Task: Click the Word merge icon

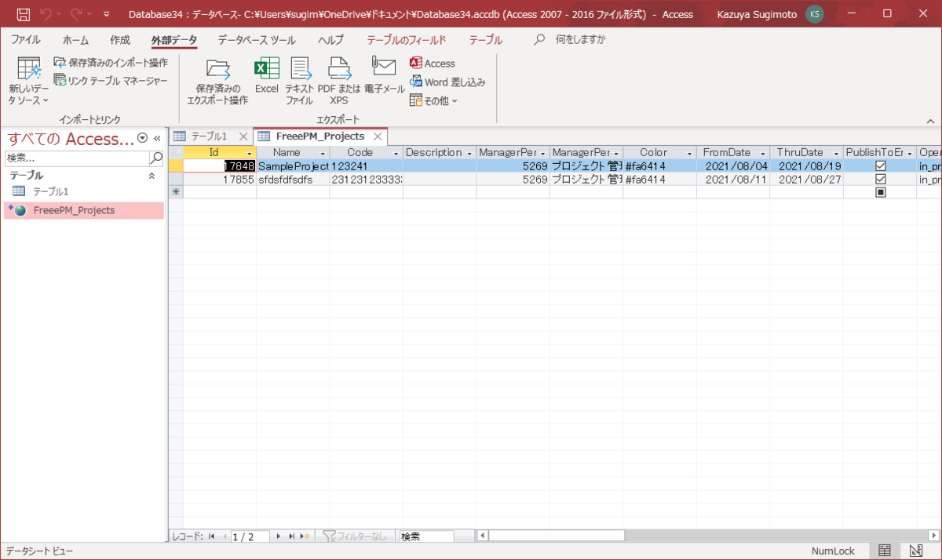Action: click(x=447, y=82)
